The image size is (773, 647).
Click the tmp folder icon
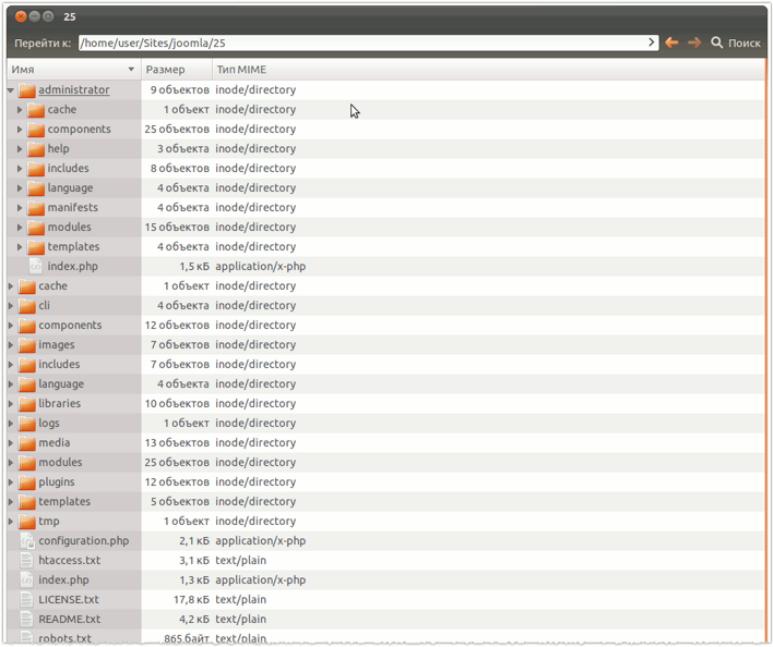[x=27, y=522]
